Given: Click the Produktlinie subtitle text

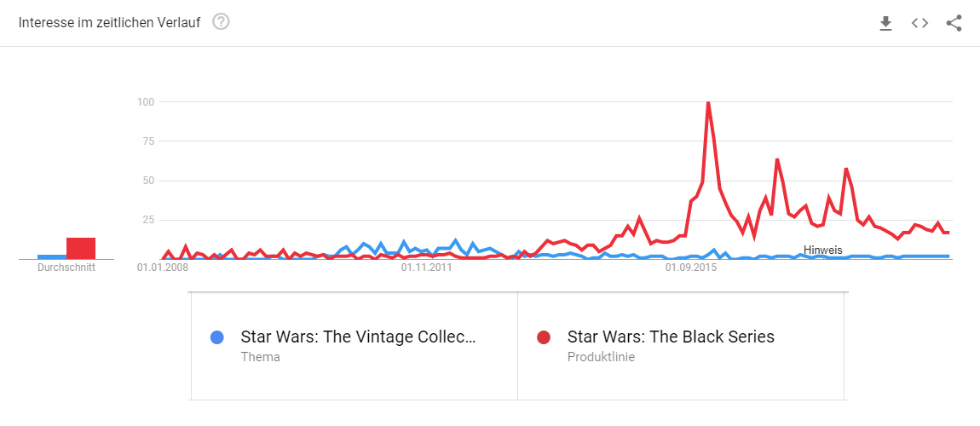Looking at the screenshot, I should (x=601, y=357).
